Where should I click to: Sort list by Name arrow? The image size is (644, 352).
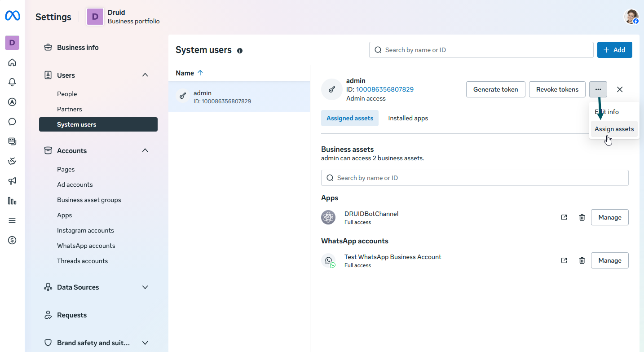click(x=200, y=73)
